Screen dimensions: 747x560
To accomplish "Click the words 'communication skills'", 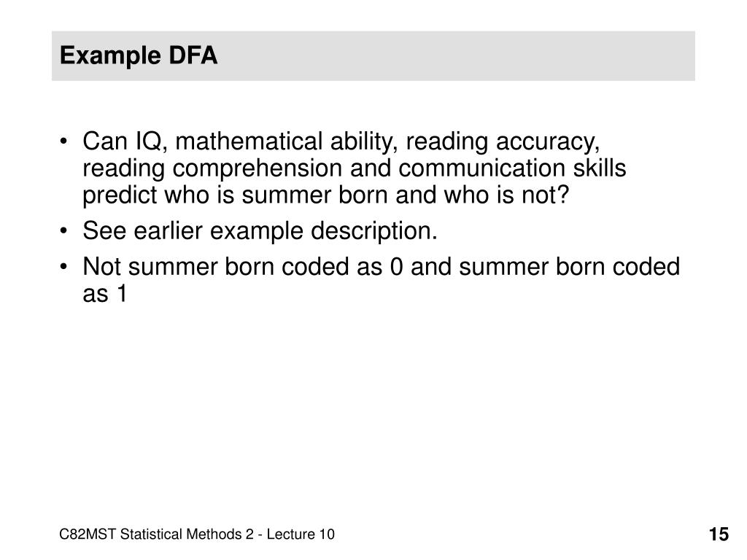I will 512,168.
